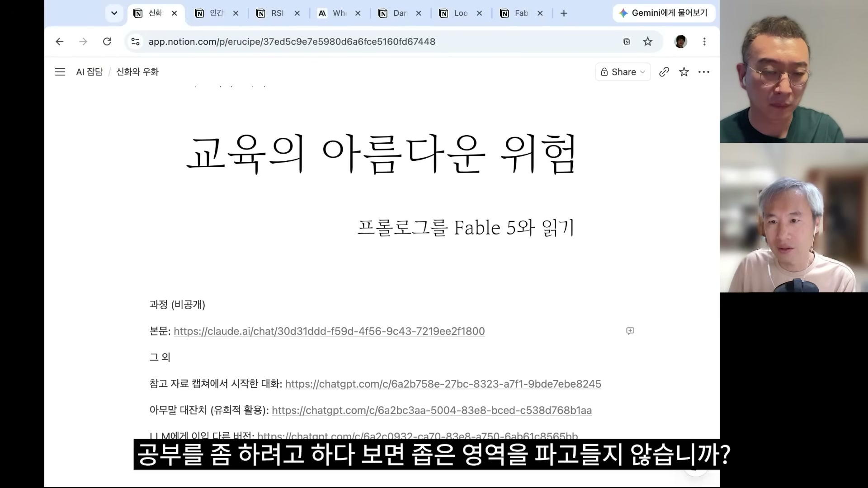Click the 그 외 text line
868x488 pixels.
pyautogui.click(x=160, y=357)
